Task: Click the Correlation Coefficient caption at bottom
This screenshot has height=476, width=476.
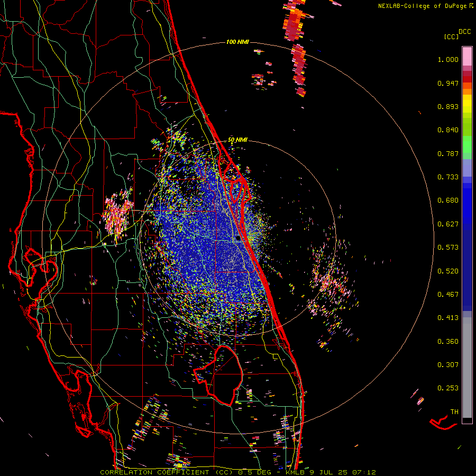Action: tap(238, 472)
